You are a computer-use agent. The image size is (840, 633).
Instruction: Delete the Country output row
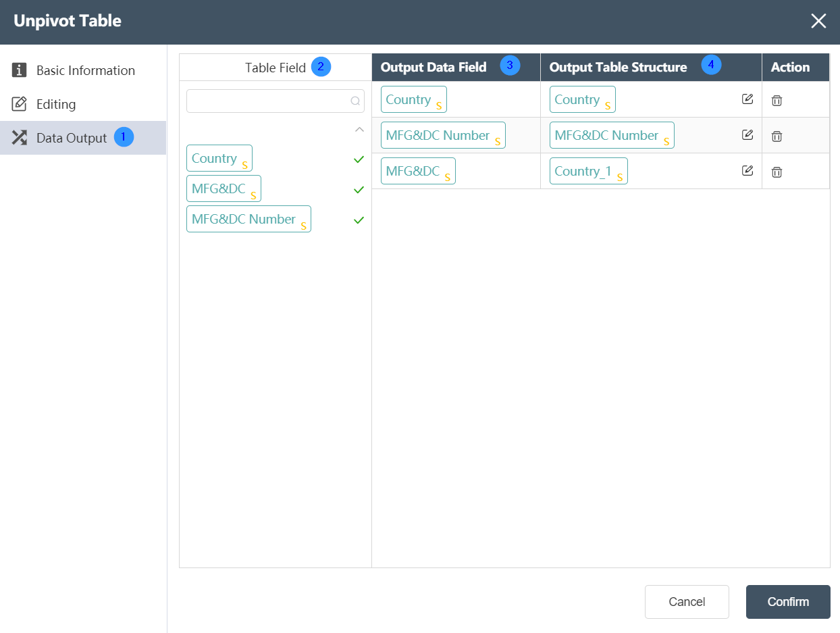[x=777, y=100]
